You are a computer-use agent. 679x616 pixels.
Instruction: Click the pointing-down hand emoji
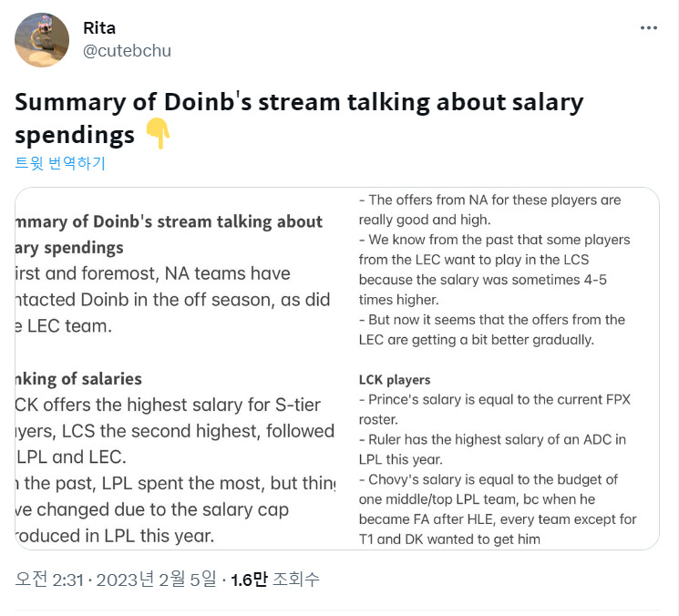pyautogui.click(x=158, y=134)
